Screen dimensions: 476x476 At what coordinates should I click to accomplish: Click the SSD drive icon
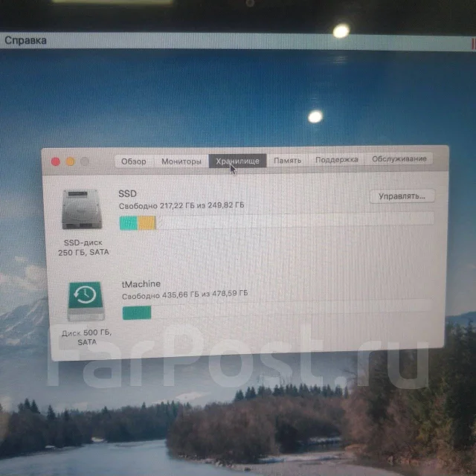pos(82,210)
